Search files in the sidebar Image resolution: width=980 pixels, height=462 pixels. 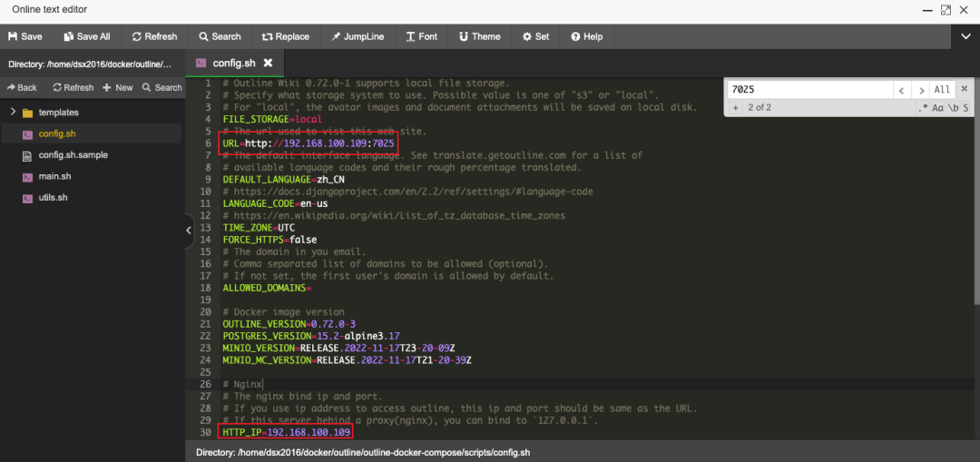pyautogui.click(x=162, y=87)
